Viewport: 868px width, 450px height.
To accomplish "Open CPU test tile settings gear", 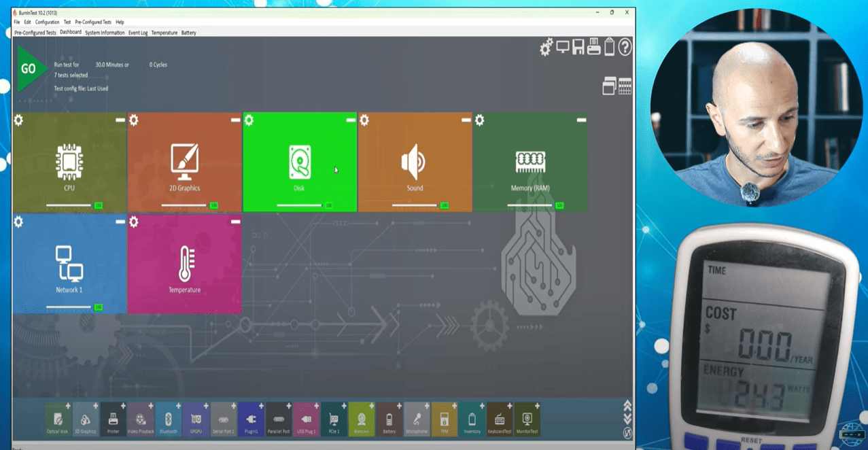I will (x=18, y=120).
